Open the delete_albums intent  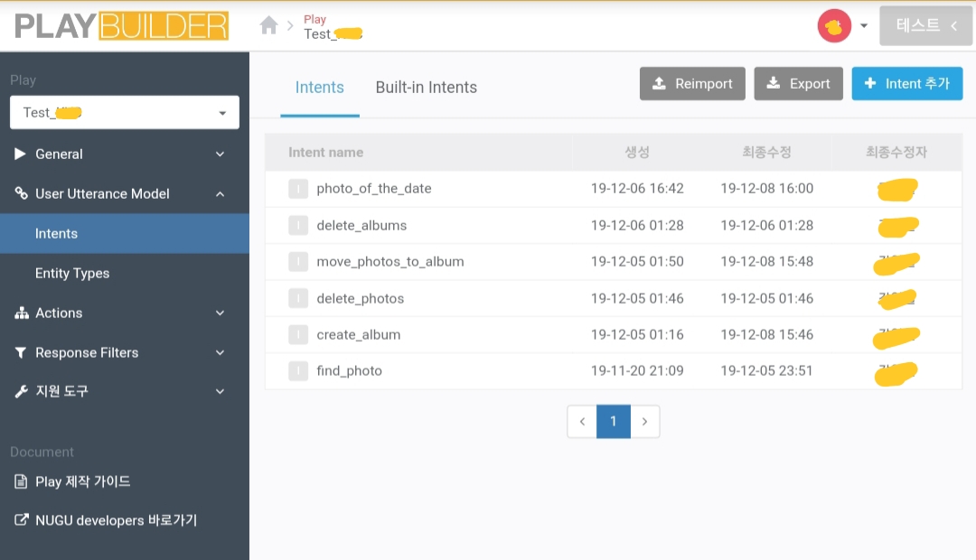tap(361, 225)
